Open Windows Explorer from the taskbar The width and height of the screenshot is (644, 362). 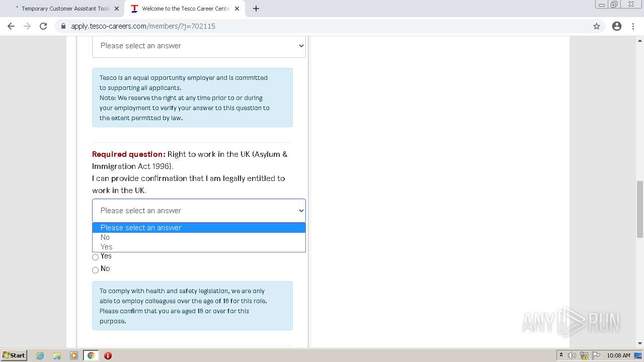click(57, 355)
